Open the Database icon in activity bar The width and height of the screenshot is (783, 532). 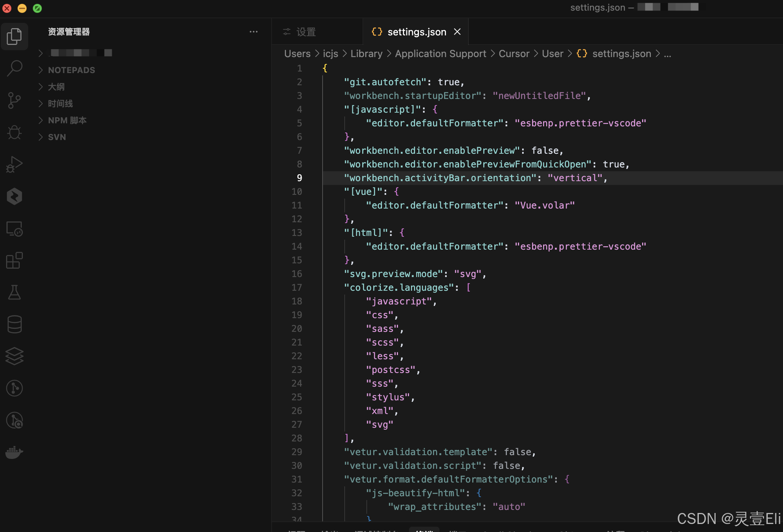pos(14,324)
